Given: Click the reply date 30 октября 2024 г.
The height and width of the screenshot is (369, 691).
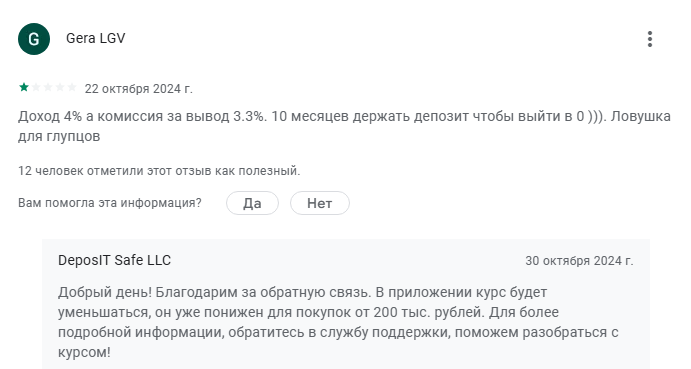Looking at the screenshot, I should [579, 261].
